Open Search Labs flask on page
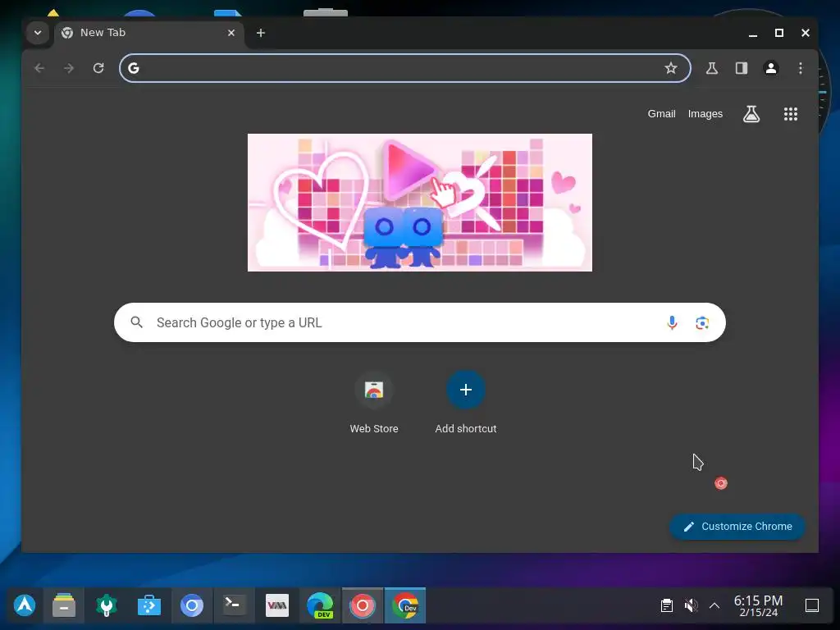This screenshot has height=630, width=840. click(751, 113)
